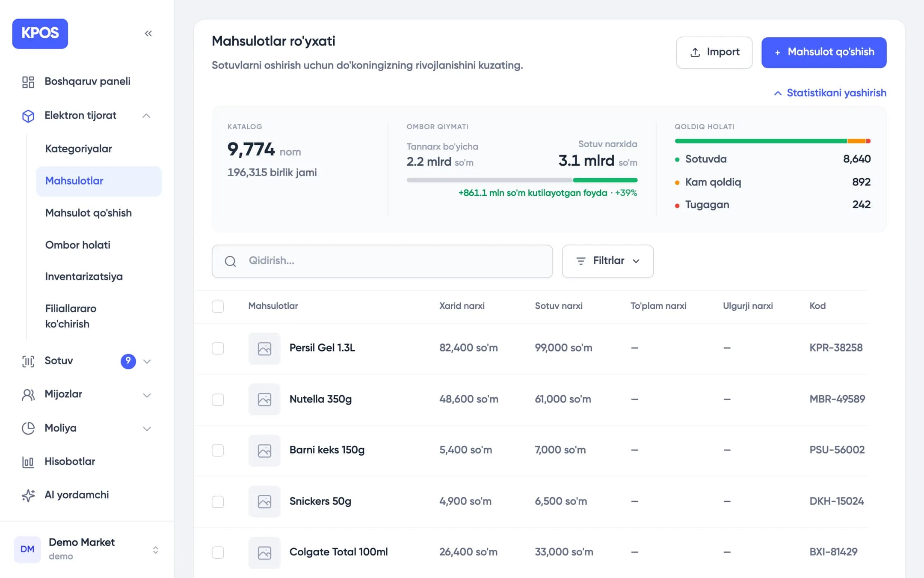Screen dimensions: 924x578
Task: Collapse the sidebar with double-chevron icon
Action: pos(148,33)
